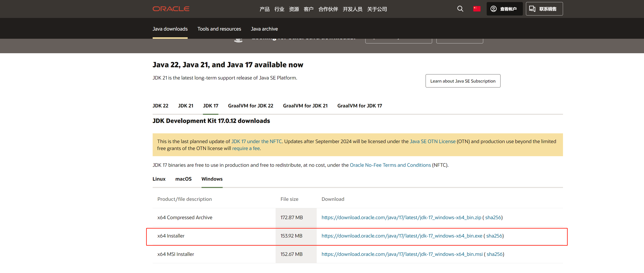Click the x64 MSI Installer text
The height and width of the screenshot is (273, 644).
(x=175, y=254)
